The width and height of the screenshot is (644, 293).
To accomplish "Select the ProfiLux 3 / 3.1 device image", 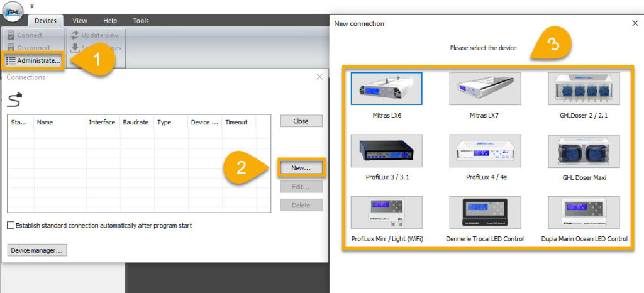I will (x=387, y=151).
